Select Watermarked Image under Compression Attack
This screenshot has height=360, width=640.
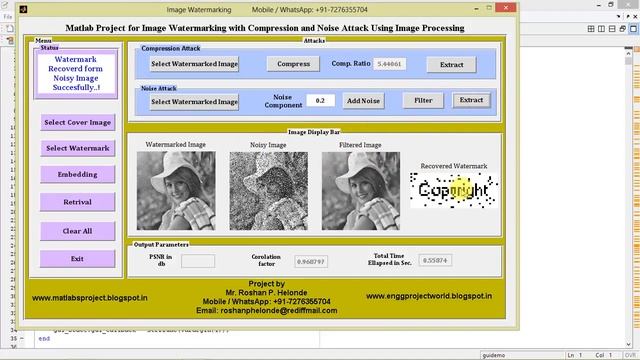194,64
